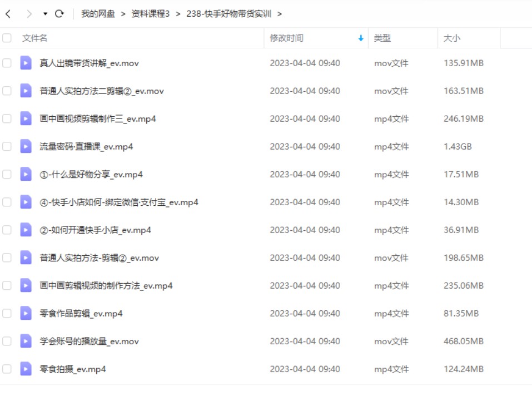This screenshot has width=532, height=401.
Task: Select file name 流量密码·直播课_ev.mp4
Action: 86,147
